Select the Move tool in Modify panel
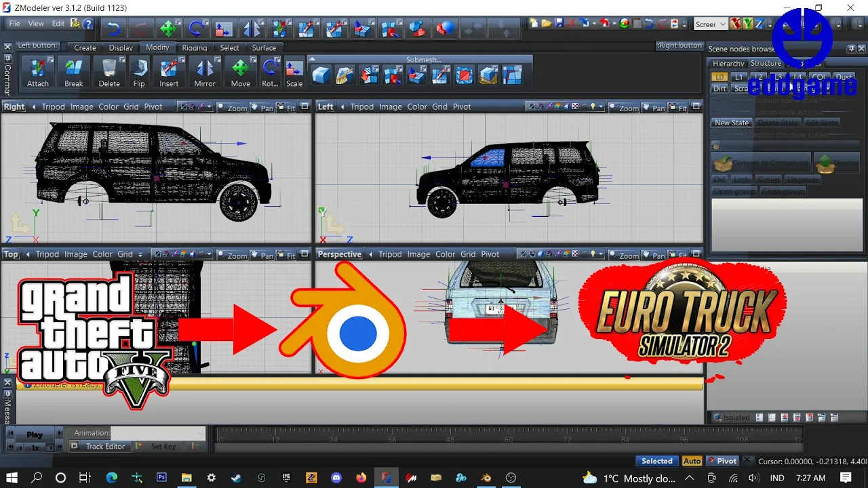This screenshot has width=868, height=488. (x=241, y=73)
